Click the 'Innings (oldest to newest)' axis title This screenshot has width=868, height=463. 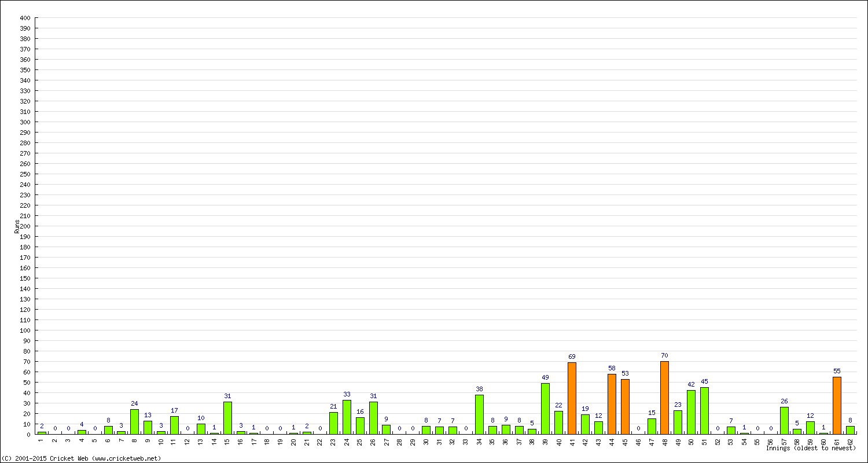click(x=811, y=449)
